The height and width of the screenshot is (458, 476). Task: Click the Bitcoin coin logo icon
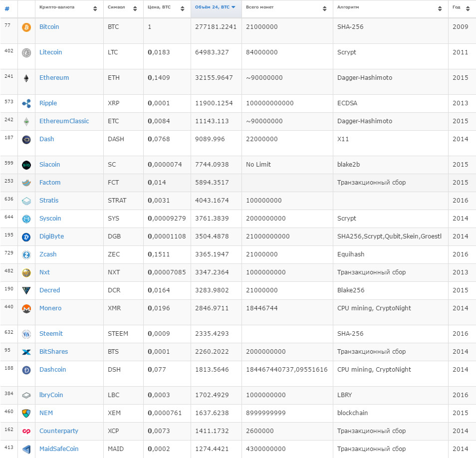(26, 27)
